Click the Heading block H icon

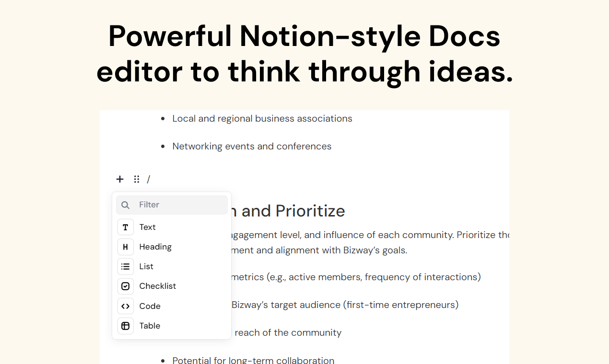pos(126,247)
